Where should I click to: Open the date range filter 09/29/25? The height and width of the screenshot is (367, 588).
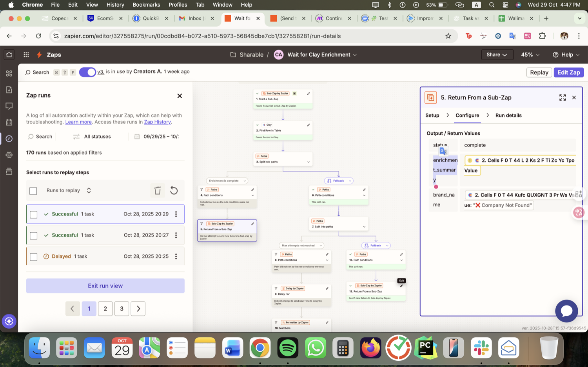[157, 137]
